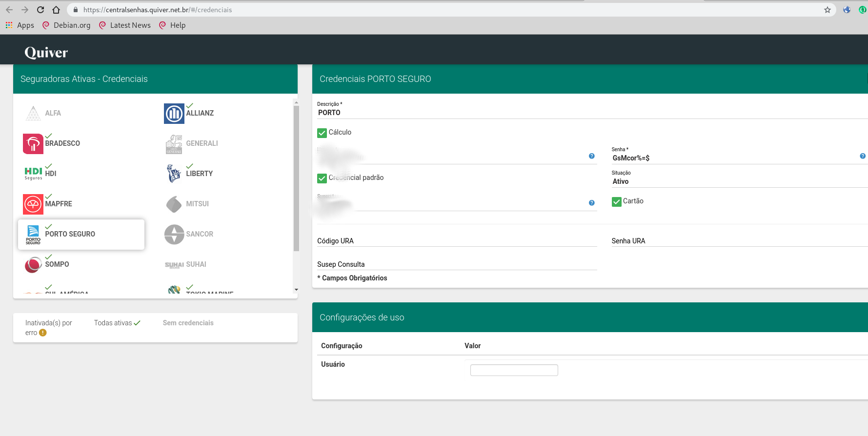Click the Suhai logo icon

point(174,265)
